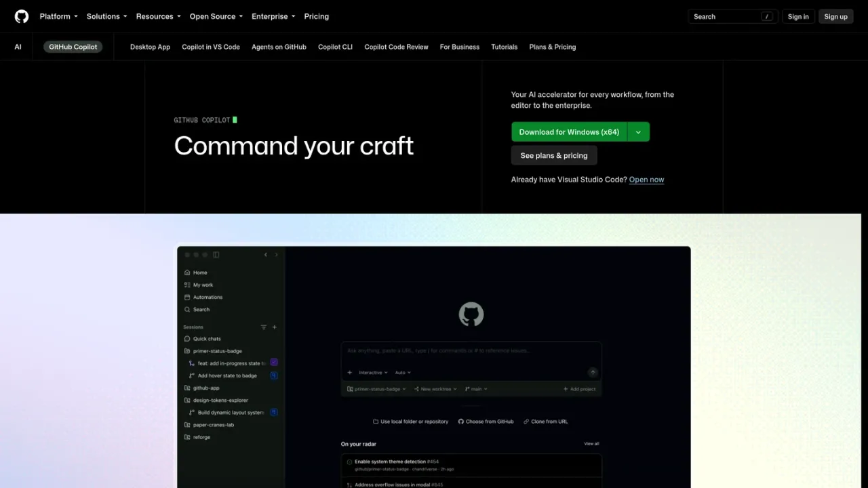Click the Sign in button
Screen dimensions: 868x488
point(798,16)
